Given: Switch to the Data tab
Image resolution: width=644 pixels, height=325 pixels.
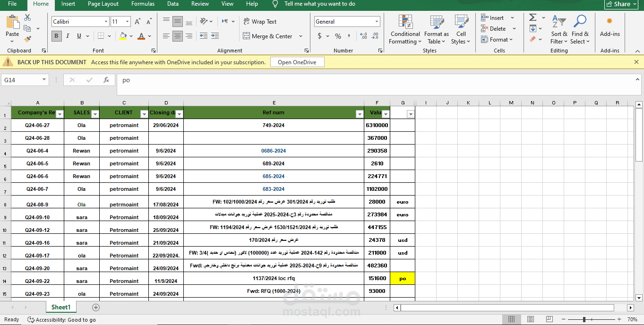Looking at the screenshot, I should 173,4.
